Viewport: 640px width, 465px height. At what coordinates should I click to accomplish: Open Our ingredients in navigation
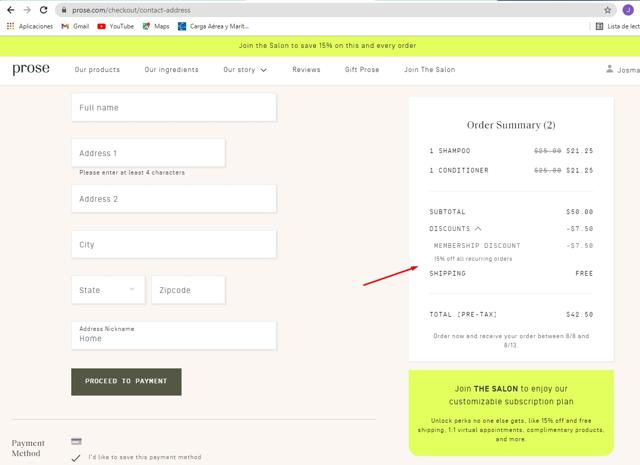[x=171, y=70]
